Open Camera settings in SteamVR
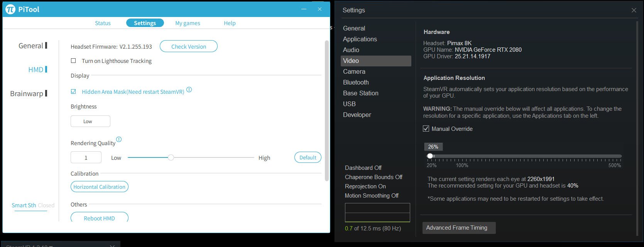The image size is (644, 247). pos(354,71)
